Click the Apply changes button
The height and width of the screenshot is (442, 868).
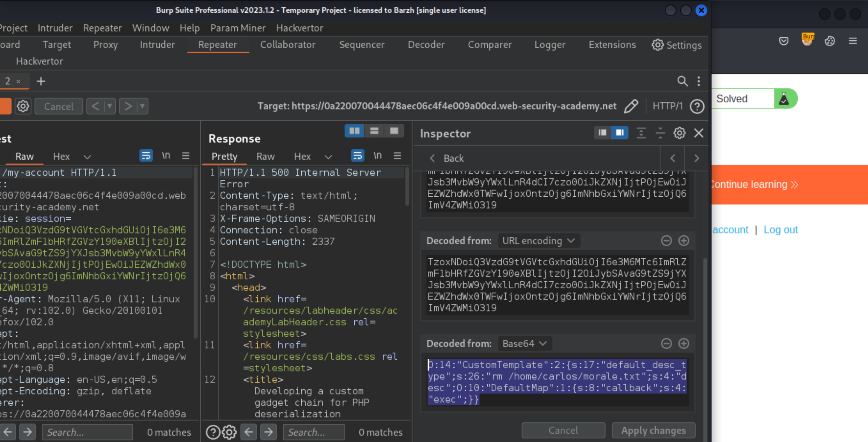(653, 430)
